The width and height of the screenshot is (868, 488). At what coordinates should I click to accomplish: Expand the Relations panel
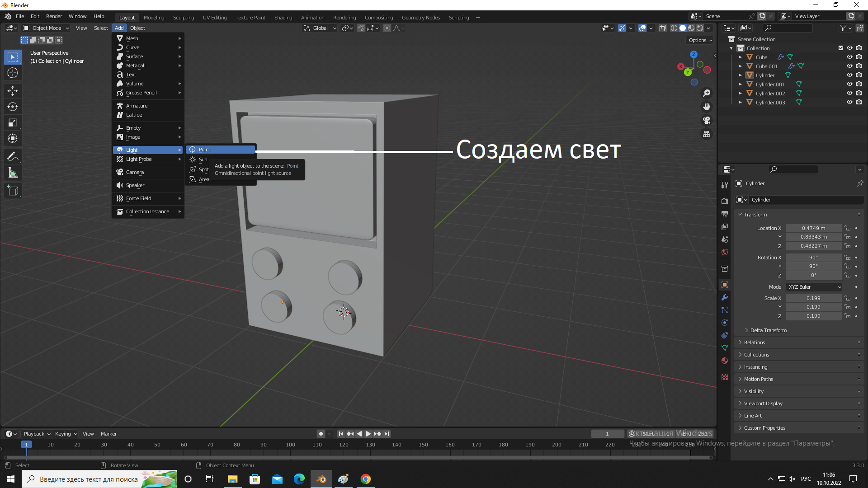754,343
